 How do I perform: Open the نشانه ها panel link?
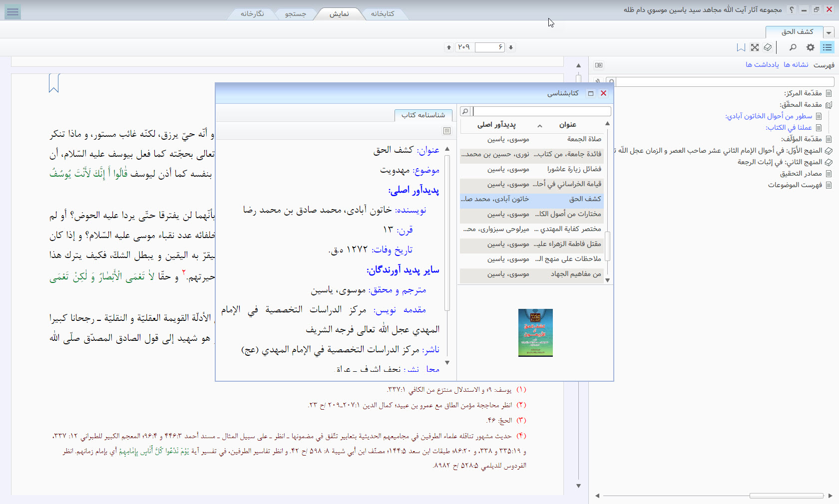tap(796, 65)
